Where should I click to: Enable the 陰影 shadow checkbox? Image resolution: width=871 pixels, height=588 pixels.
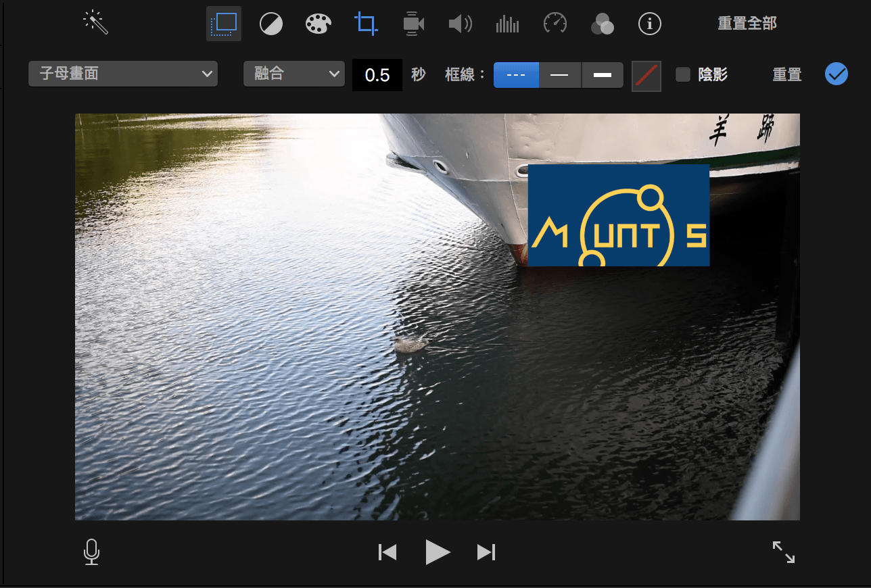tap(683, 74)
